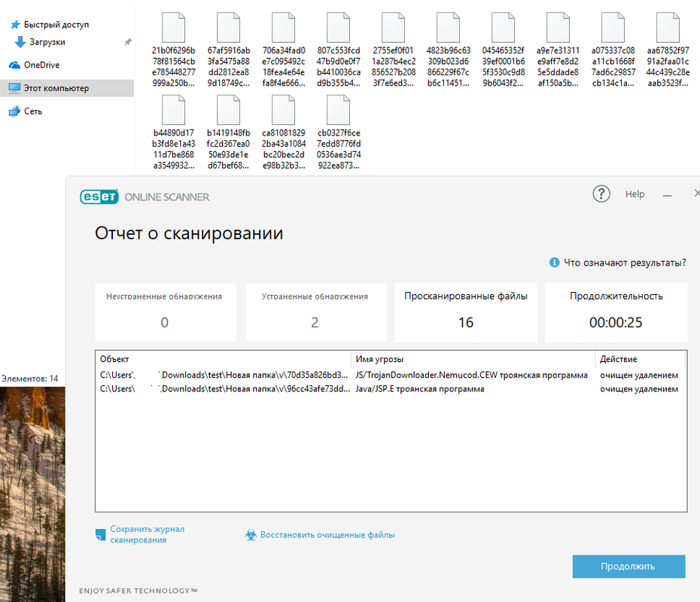Viewport: 700px width, 602px height.
Task: Select file icon 045465352f in Explorer
Action: click(x=503, y=27)
